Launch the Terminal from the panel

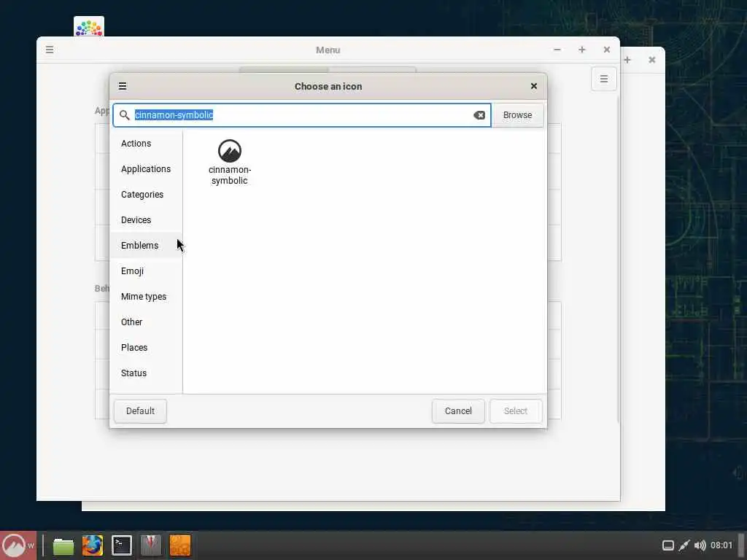coord(122,545)
